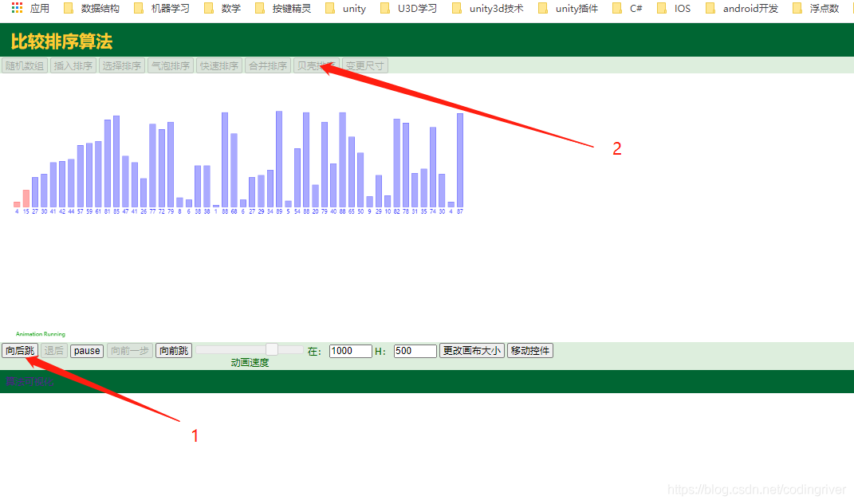
Task: Click the 变更尺寸 button
Action: [365, 65]
